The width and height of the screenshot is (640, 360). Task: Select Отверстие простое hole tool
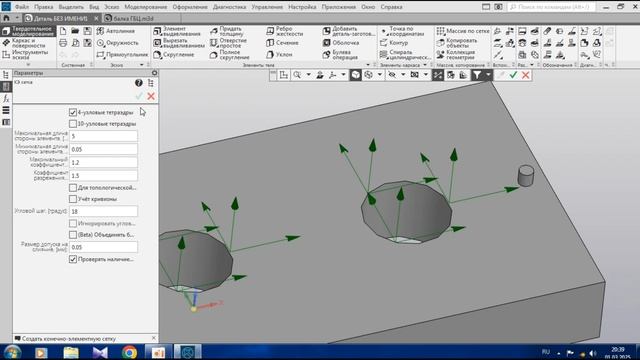229,42
